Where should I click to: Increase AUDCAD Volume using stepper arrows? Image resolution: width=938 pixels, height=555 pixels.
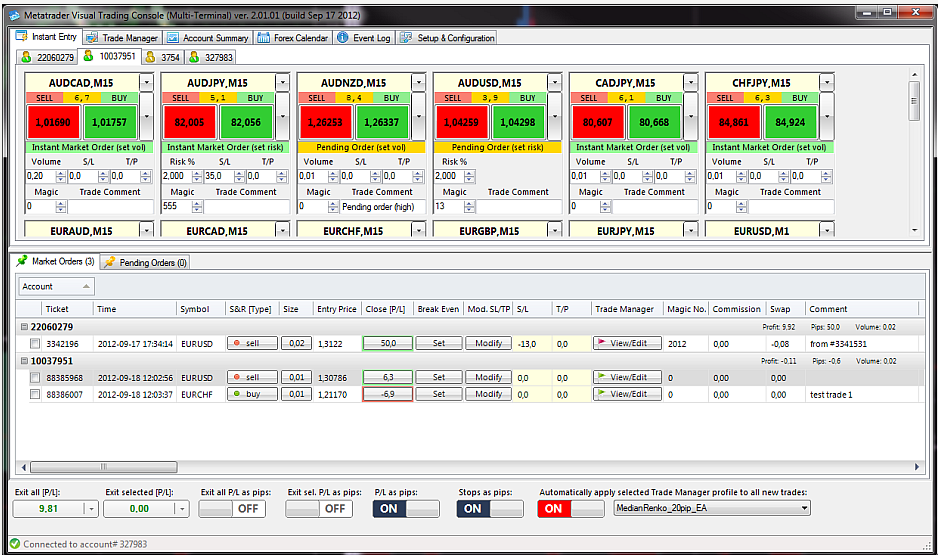point(60,173)
